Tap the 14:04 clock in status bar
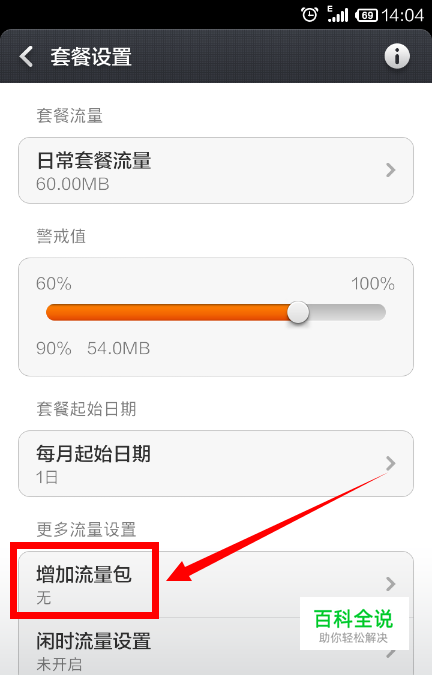Screen dimensions: 434x675 point(402,15)
